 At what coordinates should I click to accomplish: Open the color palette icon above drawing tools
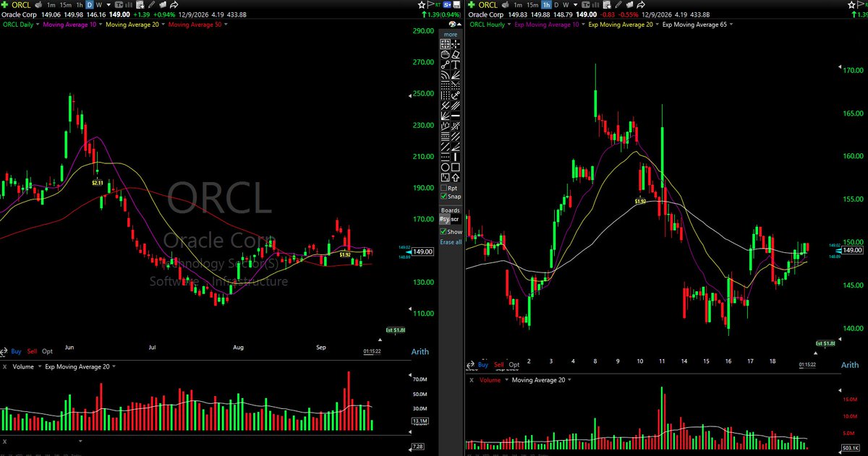click(453, 24)
